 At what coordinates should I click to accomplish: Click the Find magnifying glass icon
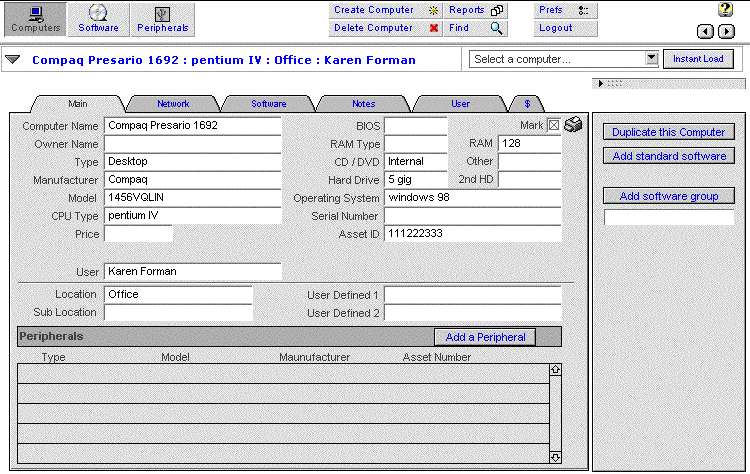coord(496,29)
